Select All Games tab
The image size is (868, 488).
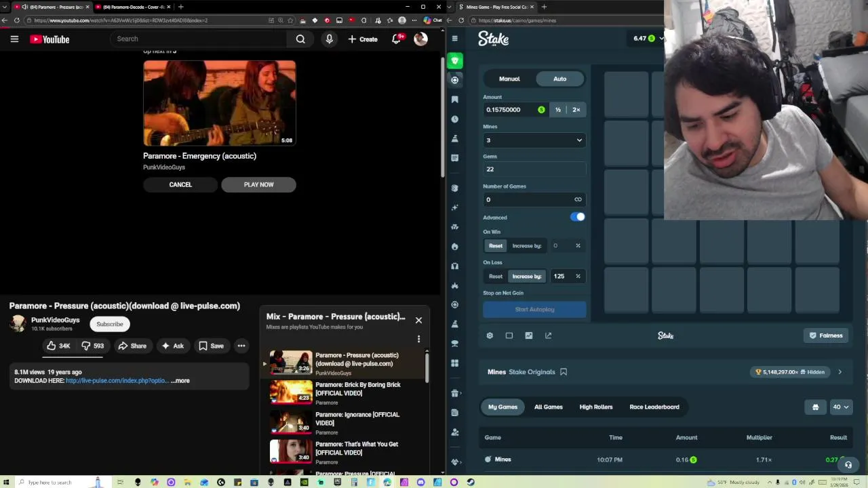[x=549, y=407]
